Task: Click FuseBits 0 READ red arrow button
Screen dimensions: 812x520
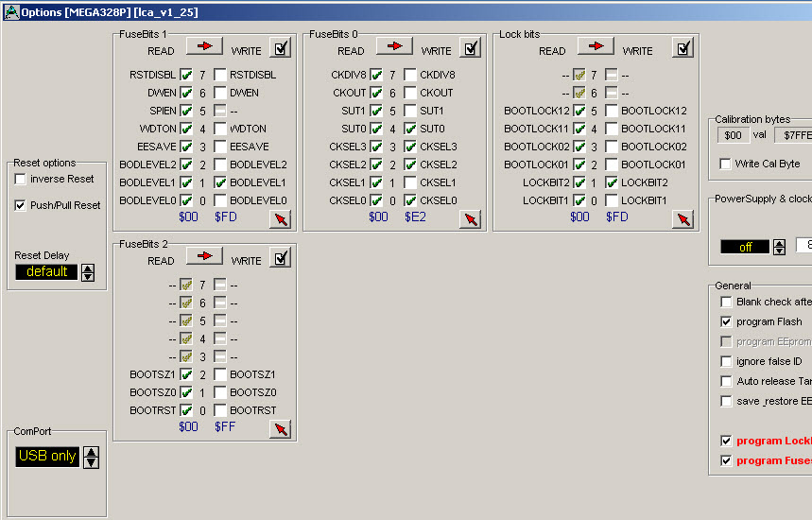Action: [x=394, y=46]
